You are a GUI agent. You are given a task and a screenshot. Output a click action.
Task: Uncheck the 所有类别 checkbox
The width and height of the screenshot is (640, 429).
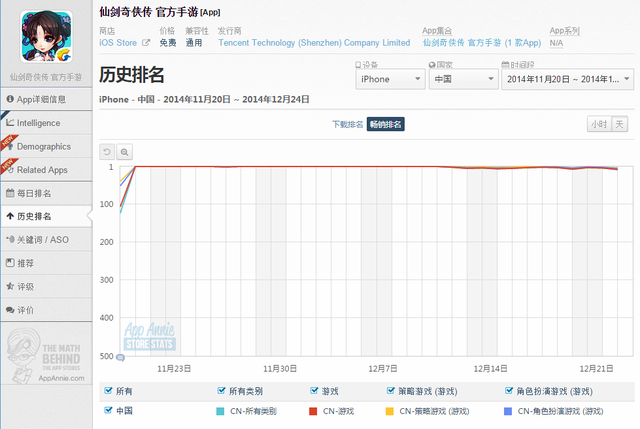pyautogui.click(x=221, y=391)
